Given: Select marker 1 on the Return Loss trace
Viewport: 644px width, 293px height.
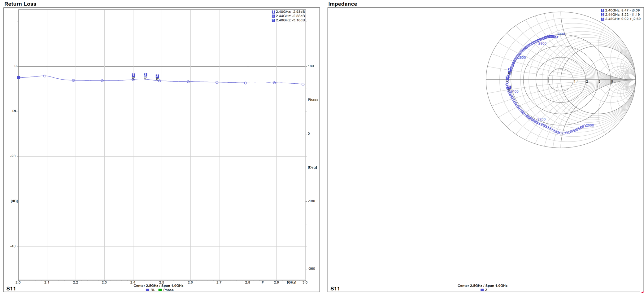Looking at the screenshot, I should point(133,75).
